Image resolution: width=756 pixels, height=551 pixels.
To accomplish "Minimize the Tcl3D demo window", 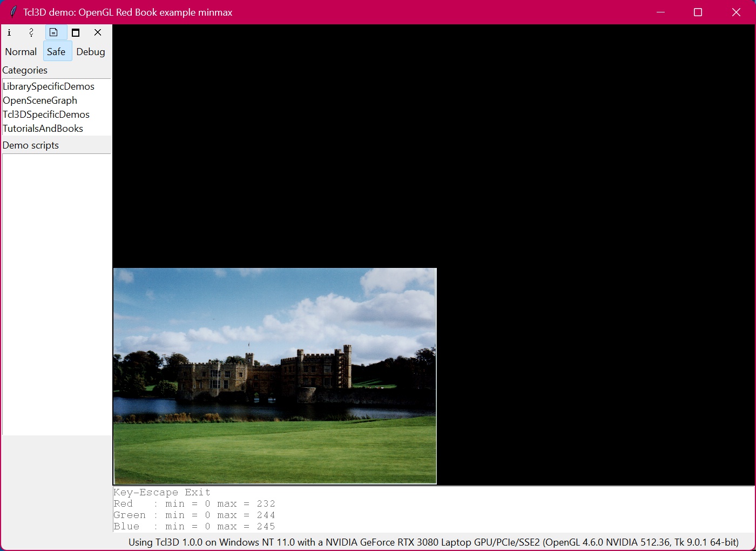I will coord(660,12).
